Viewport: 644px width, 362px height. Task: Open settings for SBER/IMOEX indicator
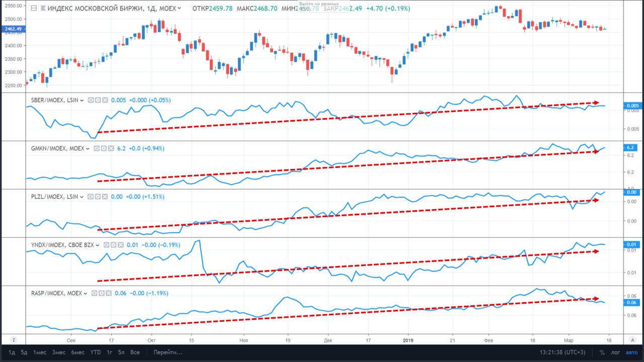pyautogui.click(x=98, y=100)
